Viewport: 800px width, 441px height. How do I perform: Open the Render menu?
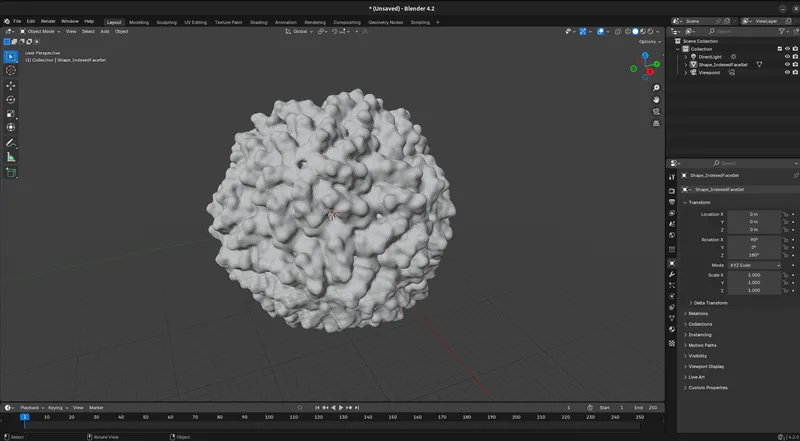[48, 21]
